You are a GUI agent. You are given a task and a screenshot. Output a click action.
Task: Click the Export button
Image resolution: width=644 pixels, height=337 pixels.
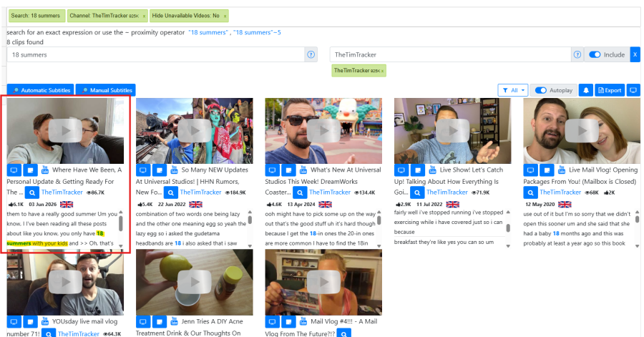pyautogui.click(x=610, y=90)
